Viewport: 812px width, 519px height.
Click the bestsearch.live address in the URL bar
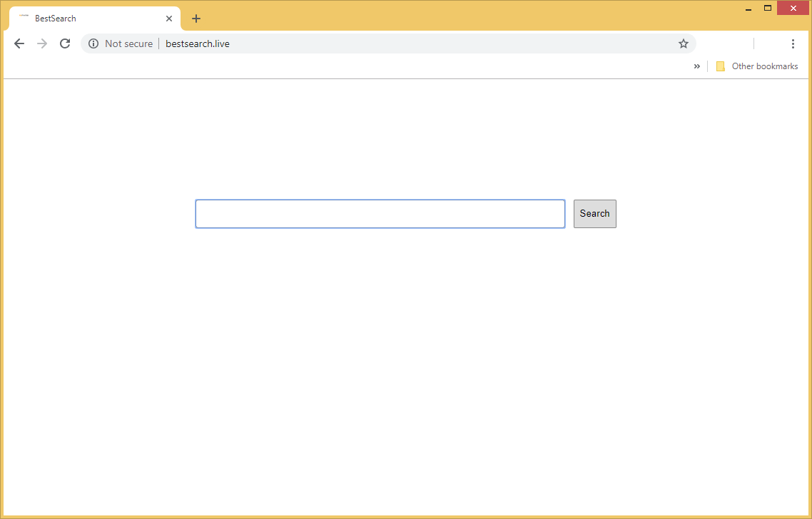pos(198,43)
